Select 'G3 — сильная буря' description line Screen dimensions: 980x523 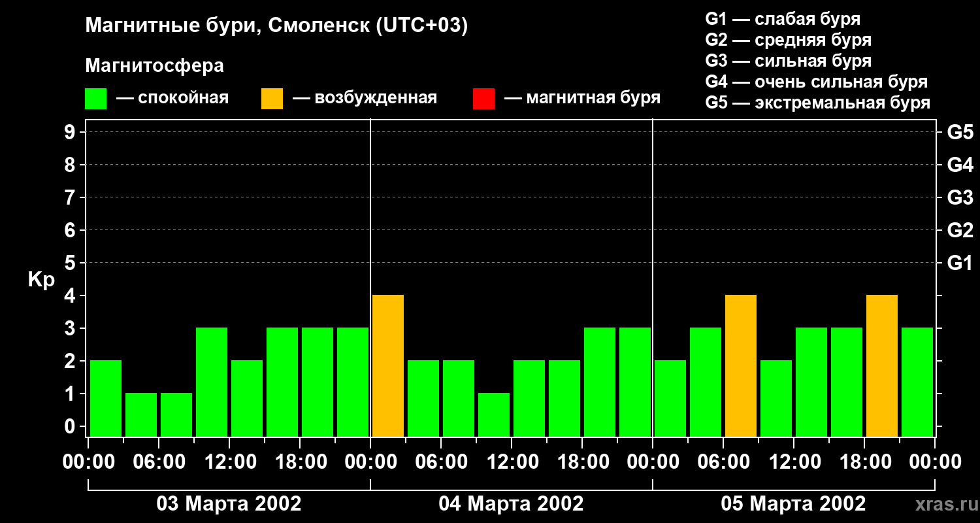click(x=789, y=61)
